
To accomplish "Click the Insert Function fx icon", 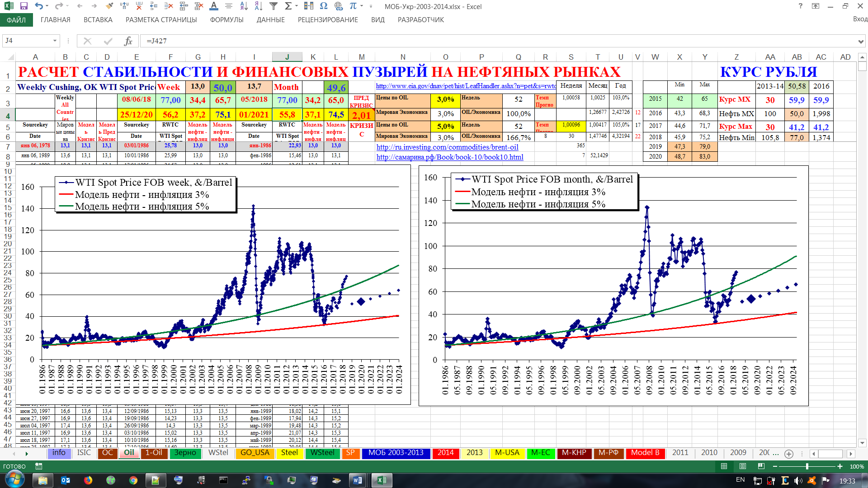I will pos(128,41).
